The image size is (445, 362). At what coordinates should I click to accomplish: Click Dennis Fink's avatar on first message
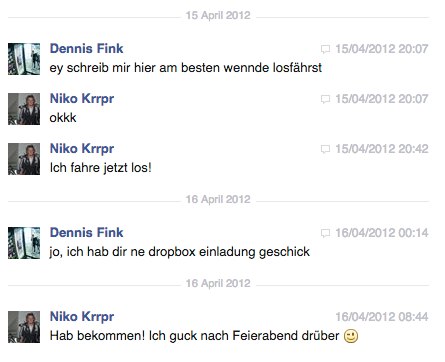pyautogui.click(x=24, y=59)
